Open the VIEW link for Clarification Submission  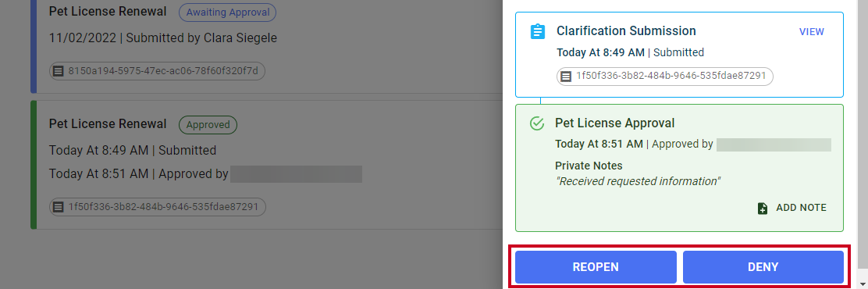pos(812,31)
